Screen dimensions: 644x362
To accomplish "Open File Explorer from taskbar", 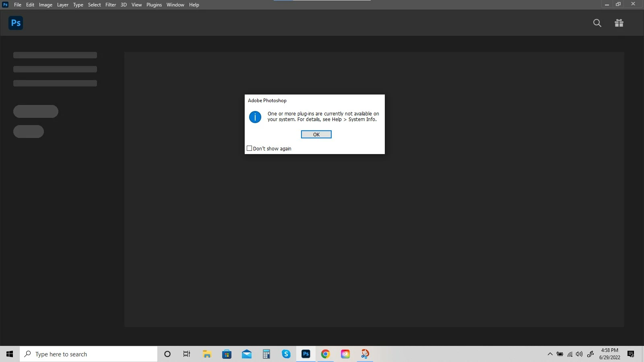I will (x=207, y=354).
